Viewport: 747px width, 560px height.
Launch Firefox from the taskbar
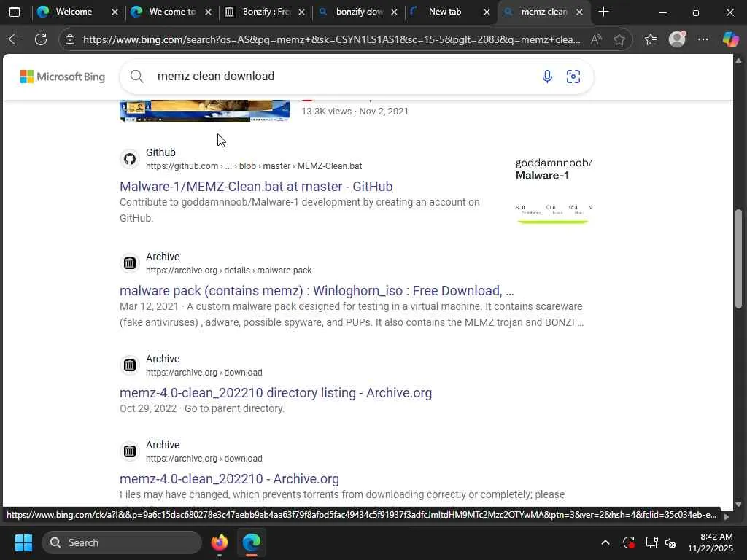pyautogui.click(x=220, y=542)
